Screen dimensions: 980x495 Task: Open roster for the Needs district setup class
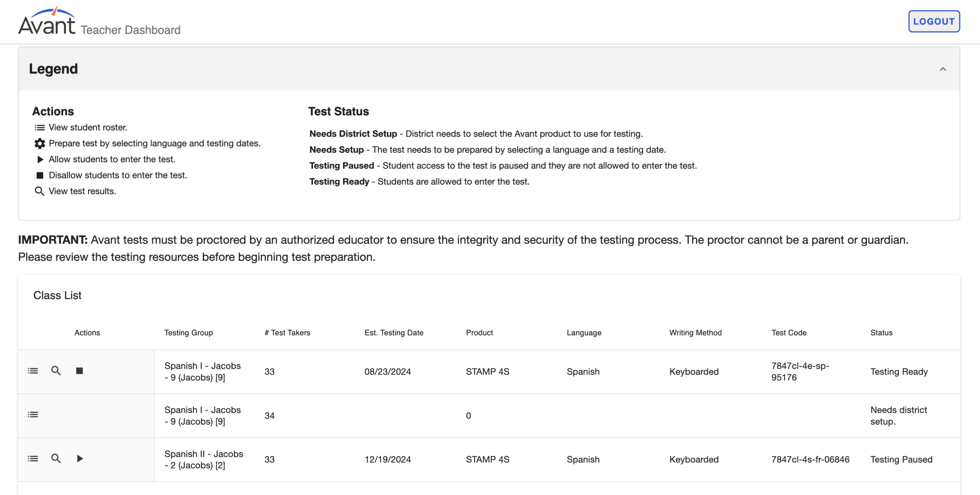[33, 415]
